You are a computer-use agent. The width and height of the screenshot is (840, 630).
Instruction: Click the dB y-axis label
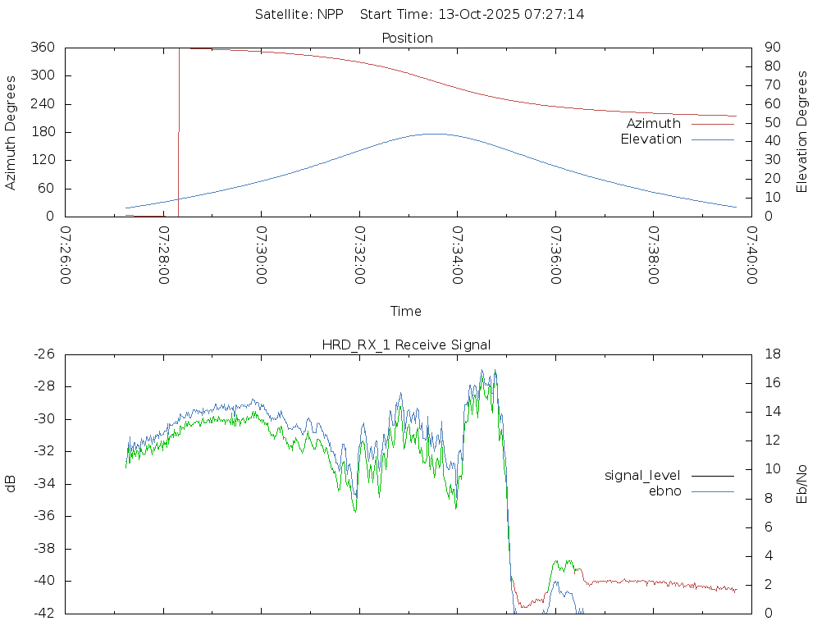[11, 483]
